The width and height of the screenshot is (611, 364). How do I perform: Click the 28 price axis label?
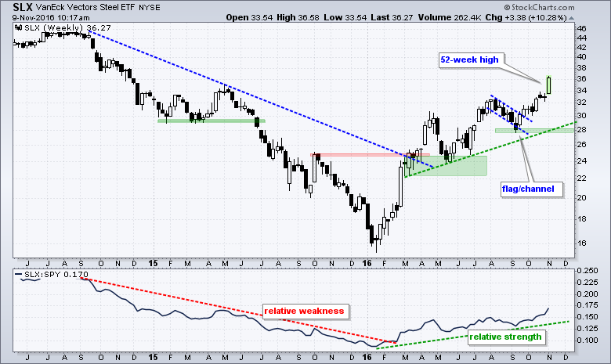pos(581,129)
